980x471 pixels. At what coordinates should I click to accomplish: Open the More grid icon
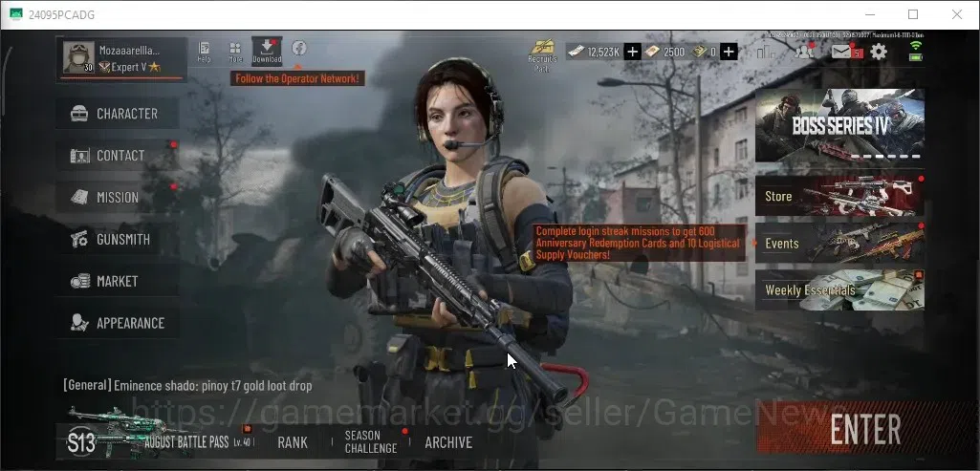pyautogui.click(x=235, y=52)
